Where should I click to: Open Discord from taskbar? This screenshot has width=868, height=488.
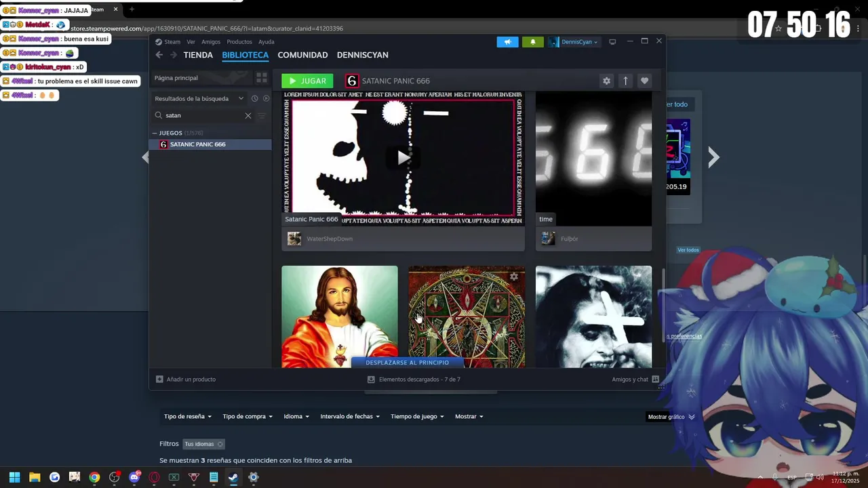point(134,477)
